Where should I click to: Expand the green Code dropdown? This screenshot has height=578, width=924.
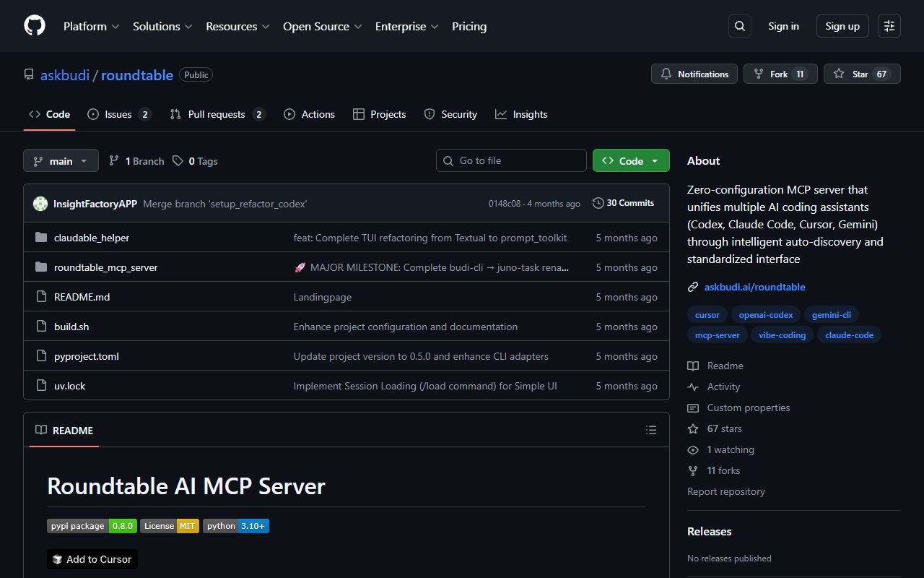(630, 161)
